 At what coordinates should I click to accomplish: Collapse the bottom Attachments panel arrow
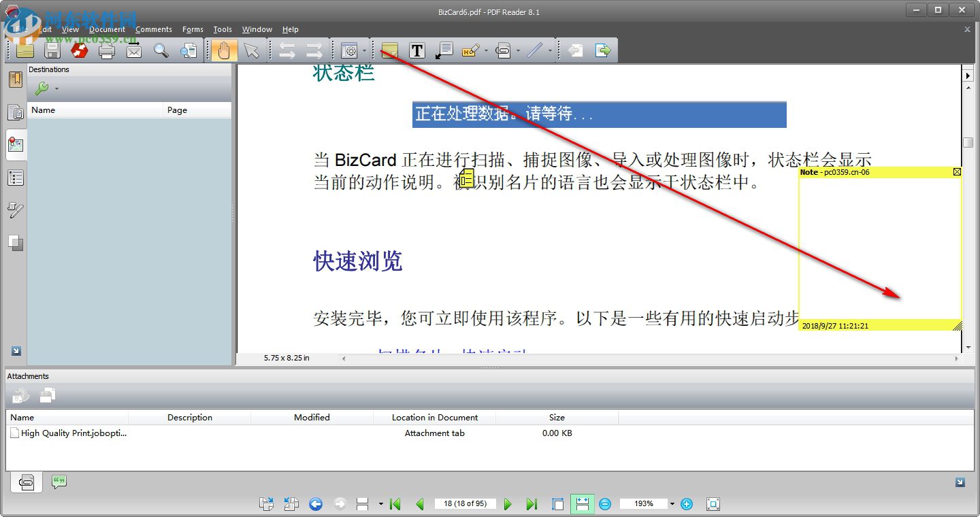pyautogui.click(x=960, y=482)
